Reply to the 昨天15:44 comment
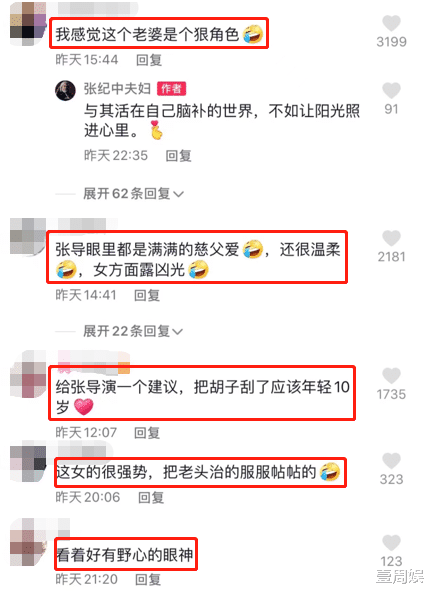Screen dimensions: 432x595 pos(149,60)
